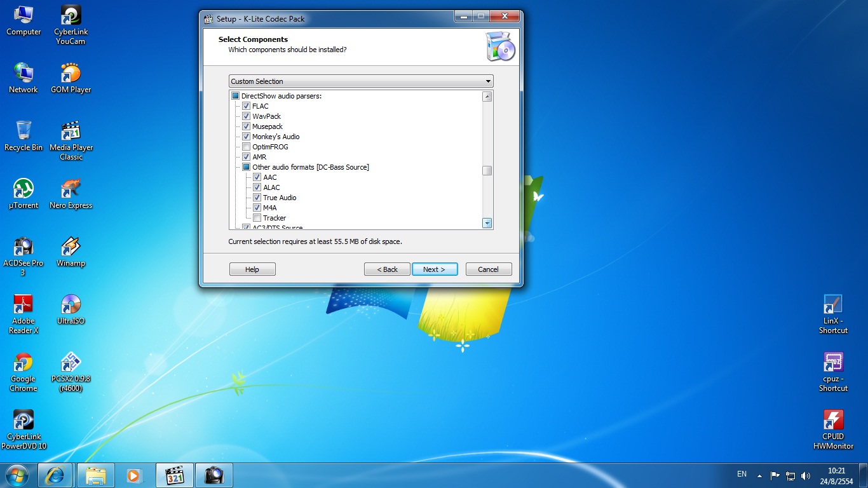Select the UltraISO desktop icon

(71, 309)
